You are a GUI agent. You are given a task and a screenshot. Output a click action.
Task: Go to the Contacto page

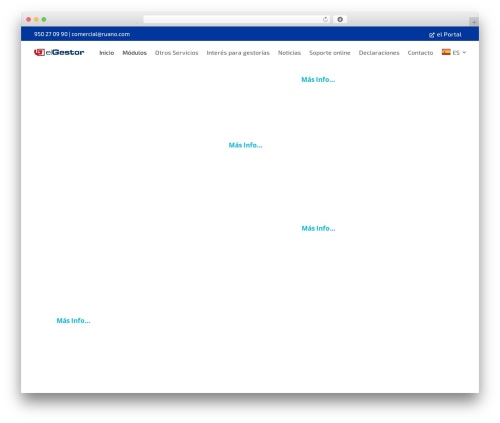pos(420,53)
